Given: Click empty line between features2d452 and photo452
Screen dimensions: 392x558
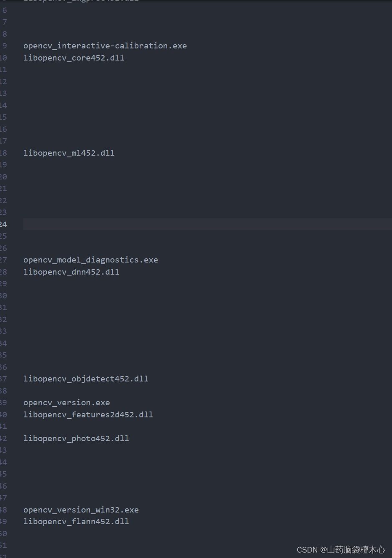Looking at the screenshot, I should [x=125, y=427].
